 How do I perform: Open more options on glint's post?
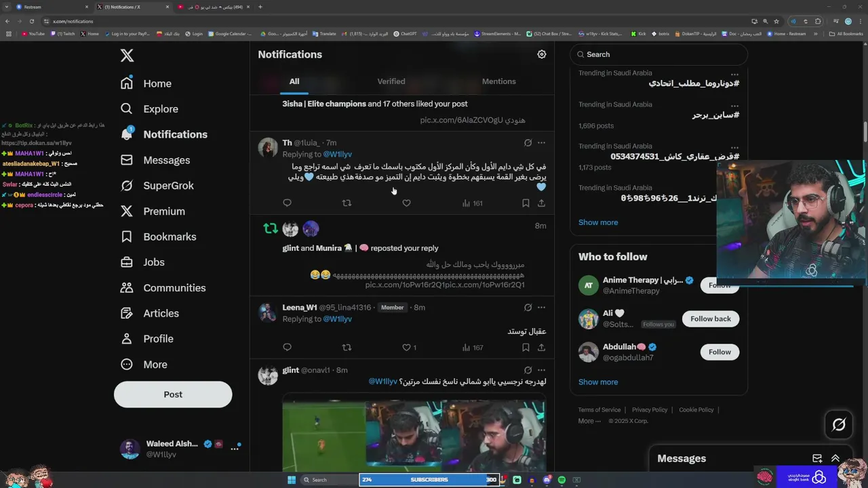541,370
